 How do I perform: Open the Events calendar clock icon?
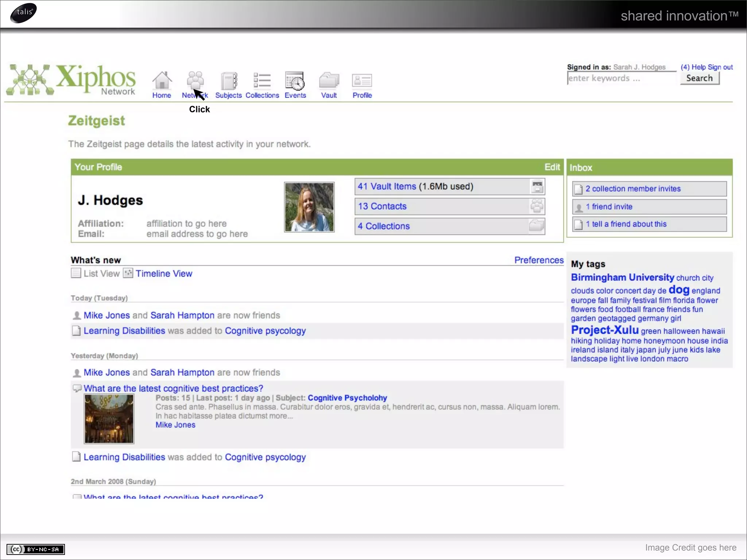coord(295,81)
